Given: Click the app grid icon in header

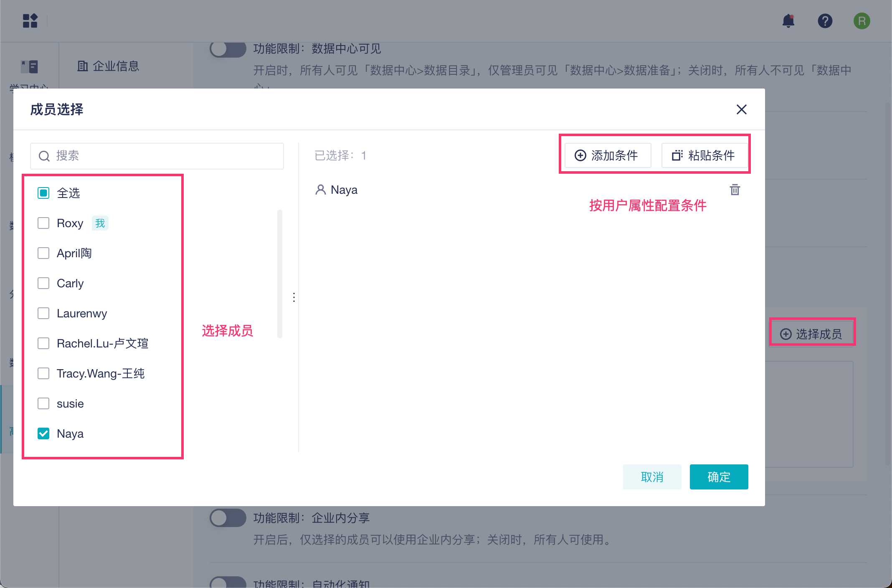Looking at the screenshot, I should (x=30, y=21).
